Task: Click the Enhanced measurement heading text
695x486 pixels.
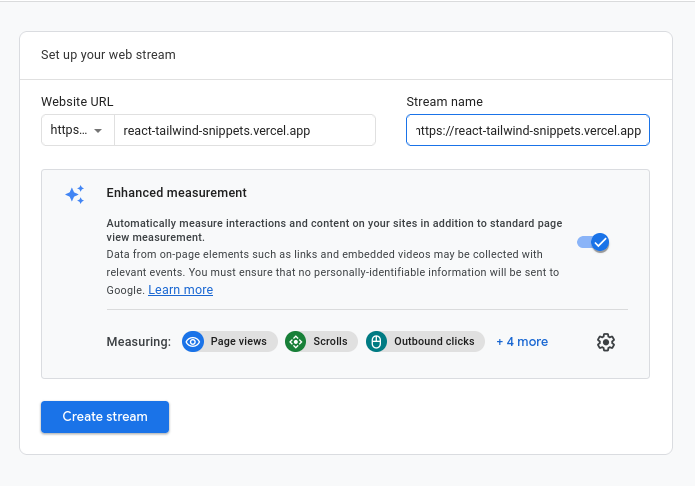Action: tap(176, 193)
